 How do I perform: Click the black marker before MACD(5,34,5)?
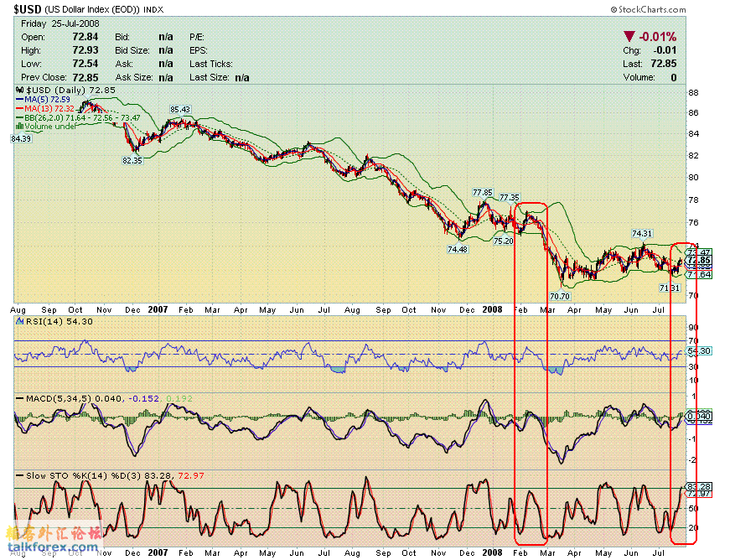[x=19, y=398]
